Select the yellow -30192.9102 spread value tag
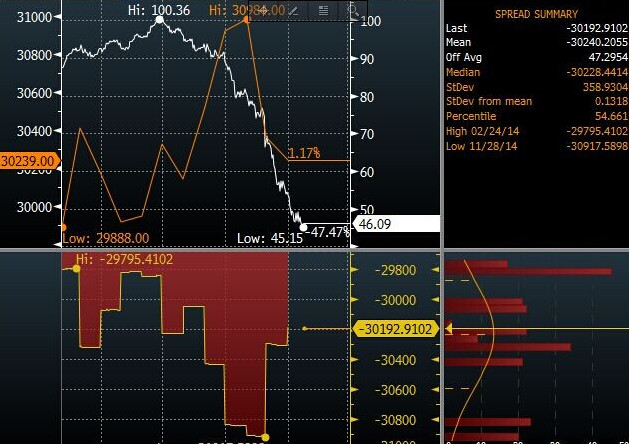This screenshot has height=444, width=629. (397, 328)
